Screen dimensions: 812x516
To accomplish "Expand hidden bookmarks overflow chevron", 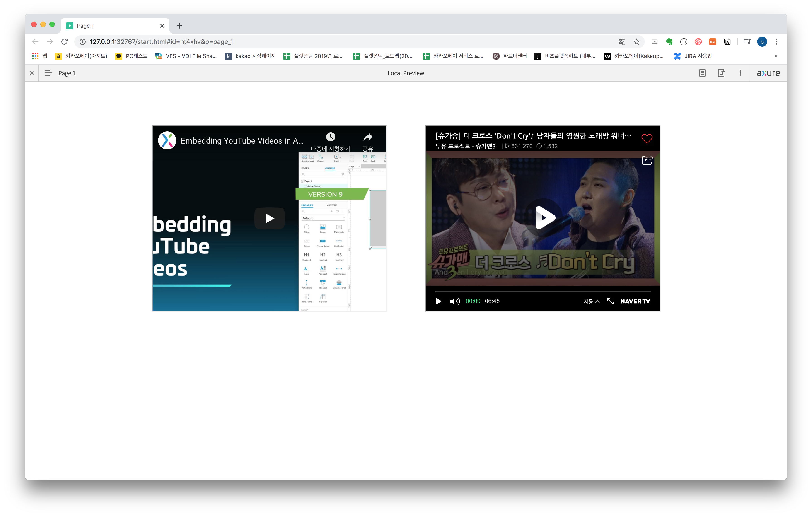I will [x=776, y=56].
